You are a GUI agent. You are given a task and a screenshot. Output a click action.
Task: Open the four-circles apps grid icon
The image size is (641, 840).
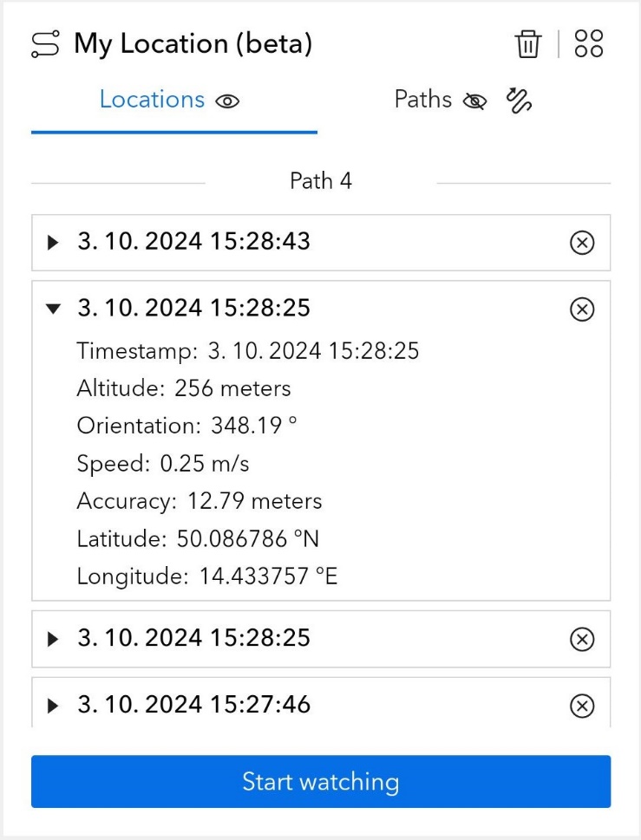pos(588,43)
